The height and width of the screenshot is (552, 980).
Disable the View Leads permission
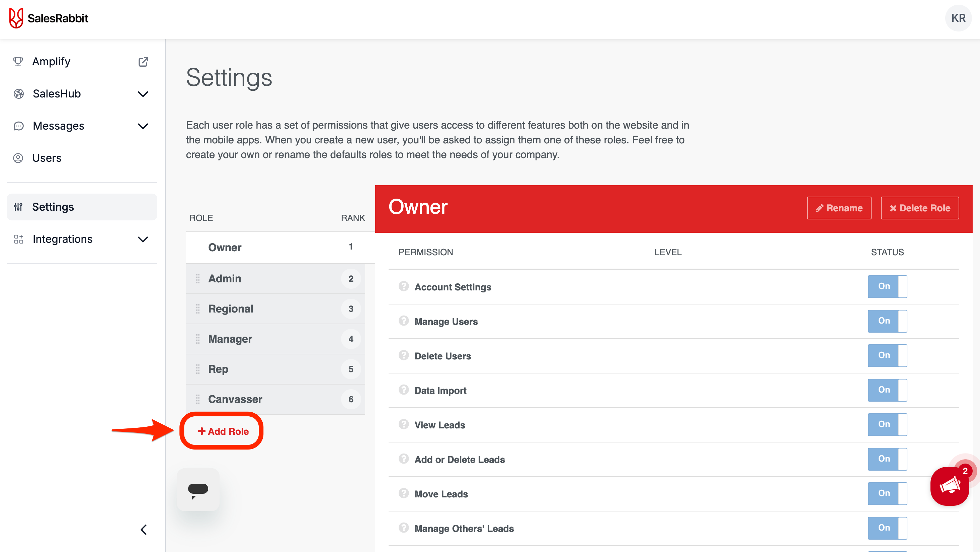[887, 424]
